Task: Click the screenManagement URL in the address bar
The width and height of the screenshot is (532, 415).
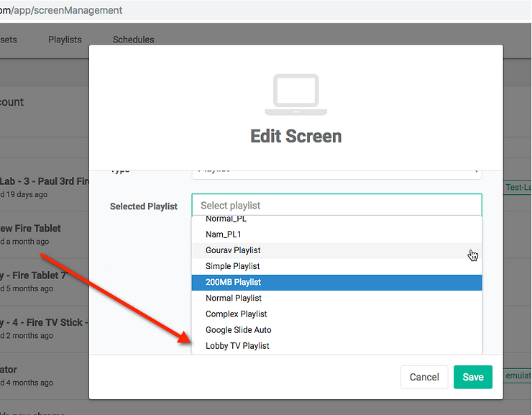Action: (x=61, y=10)
